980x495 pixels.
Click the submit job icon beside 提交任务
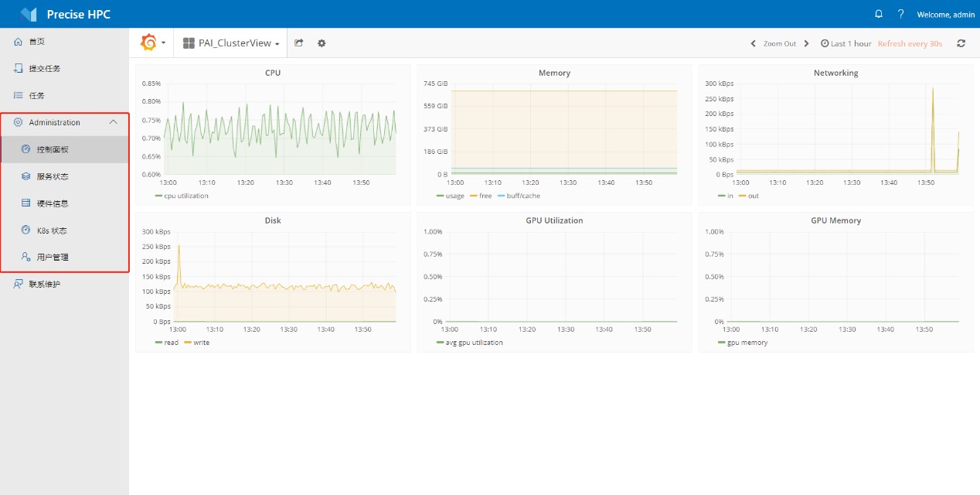click(19, 69)
